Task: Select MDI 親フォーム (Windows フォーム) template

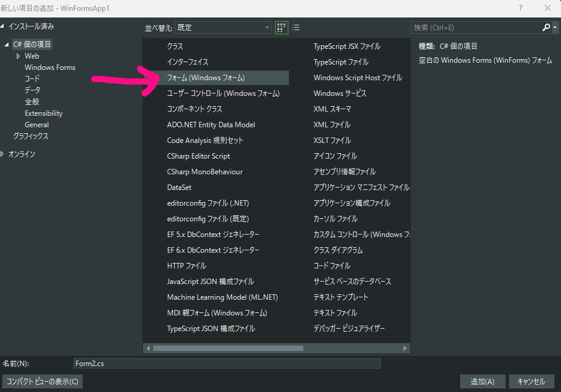Action: pos(216,313)
